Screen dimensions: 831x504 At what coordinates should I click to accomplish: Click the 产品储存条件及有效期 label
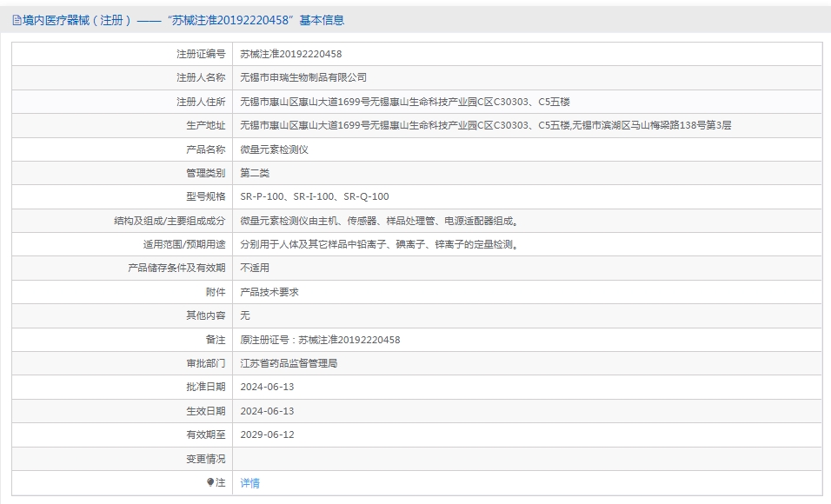(176, 268)
